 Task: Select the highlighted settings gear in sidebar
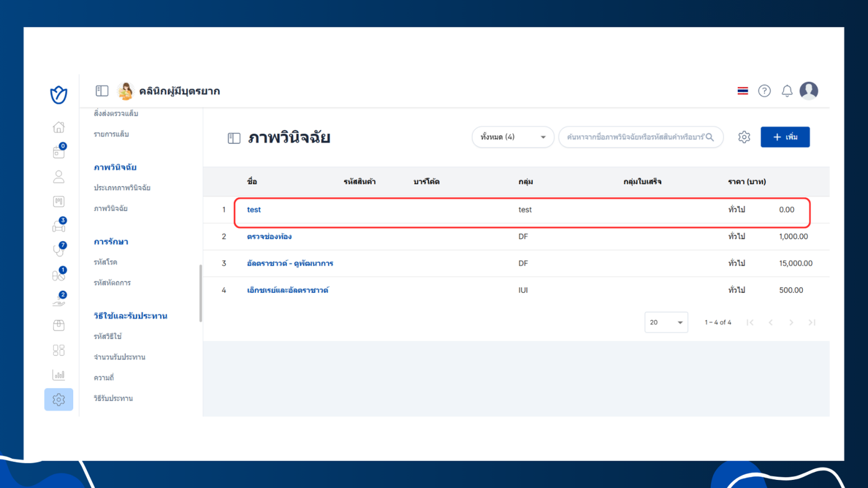tap(58, 400)
